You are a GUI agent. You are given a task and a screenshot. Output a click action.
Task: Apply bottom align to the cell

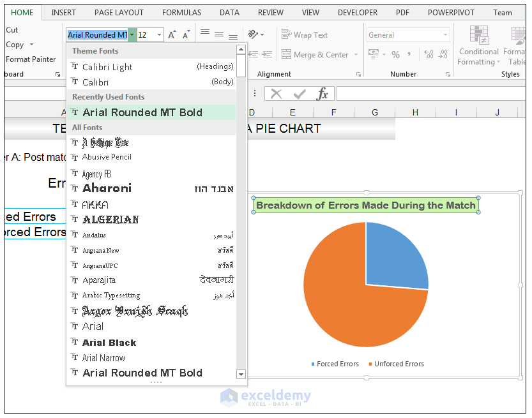pos(233,36)
